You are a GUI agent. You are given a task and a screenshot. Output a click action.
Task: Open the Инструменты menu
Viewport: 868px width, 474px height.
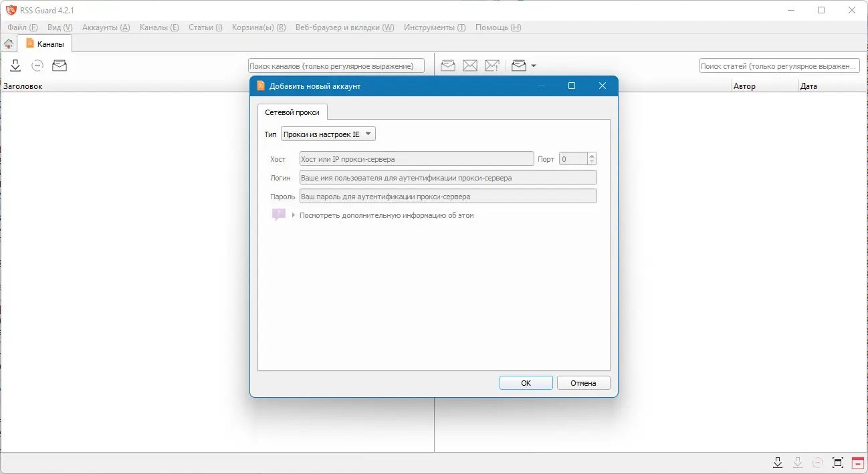pos(433,27)
